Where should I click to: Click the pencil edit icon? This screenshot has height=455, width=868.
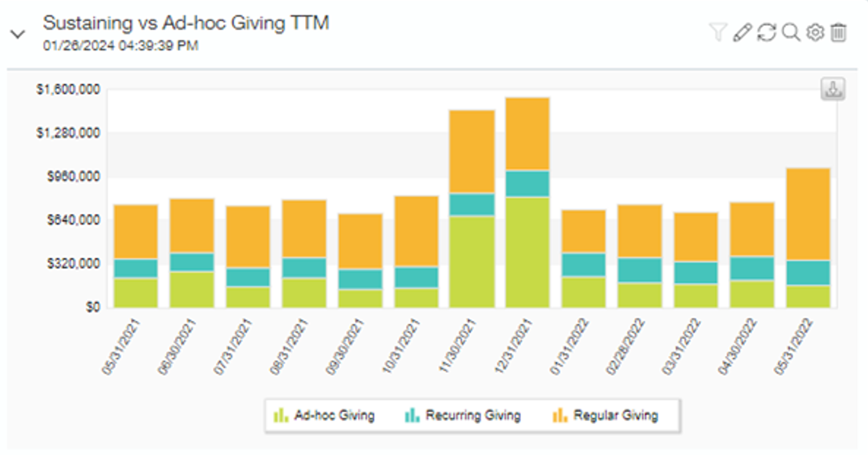(x=742, y=32)
